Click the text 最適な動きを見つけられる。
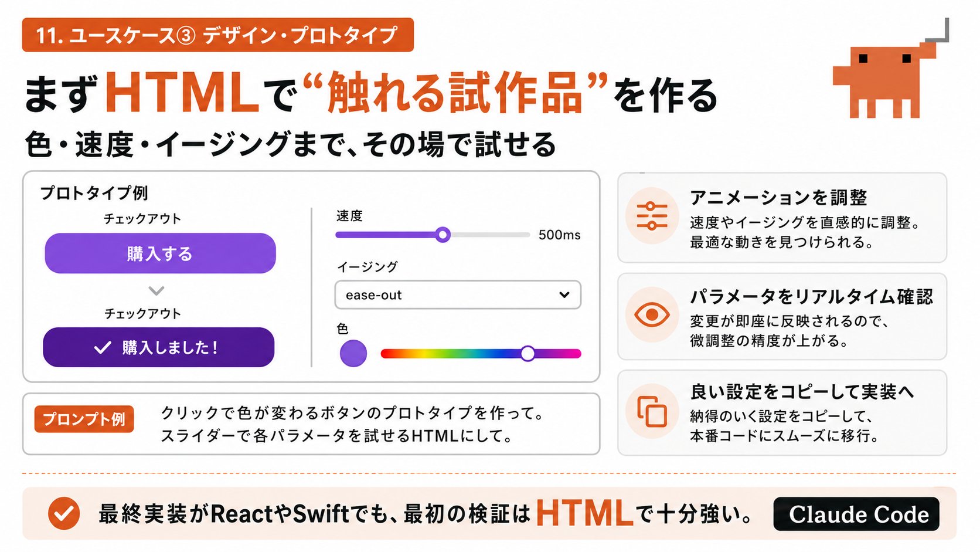980x552 pixels. click(781, 242)
